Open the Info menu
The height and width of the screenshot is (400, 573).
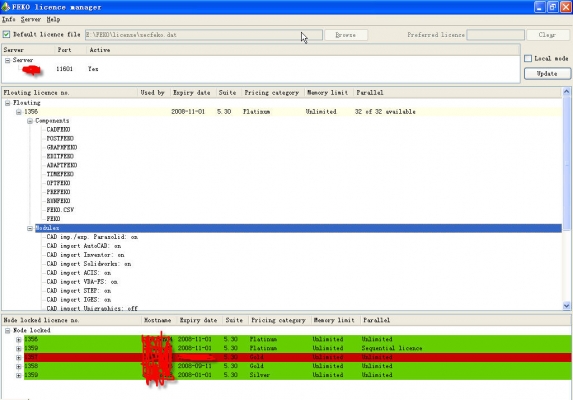(9, 19)
